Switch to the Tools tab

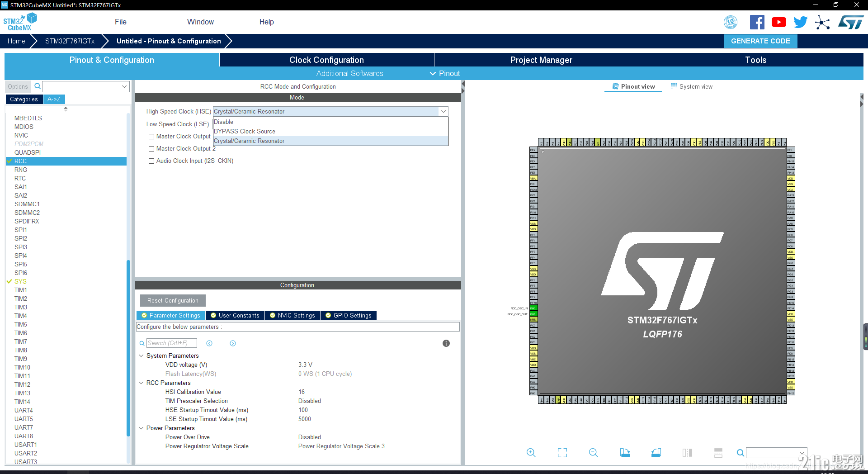click(x=756, y=60)
